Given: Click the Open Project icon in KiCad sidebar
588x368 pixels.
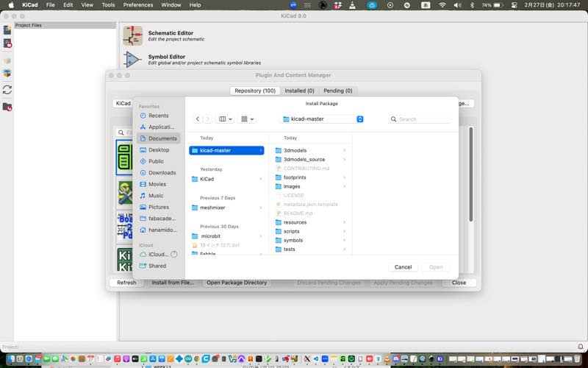Looking at the screenshot, I should [x=7, y=43].
